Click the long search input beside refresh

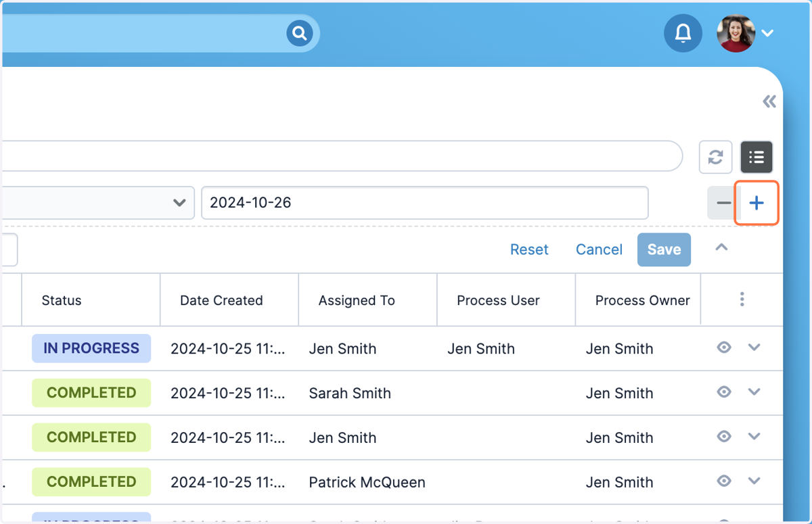point(342,157)
